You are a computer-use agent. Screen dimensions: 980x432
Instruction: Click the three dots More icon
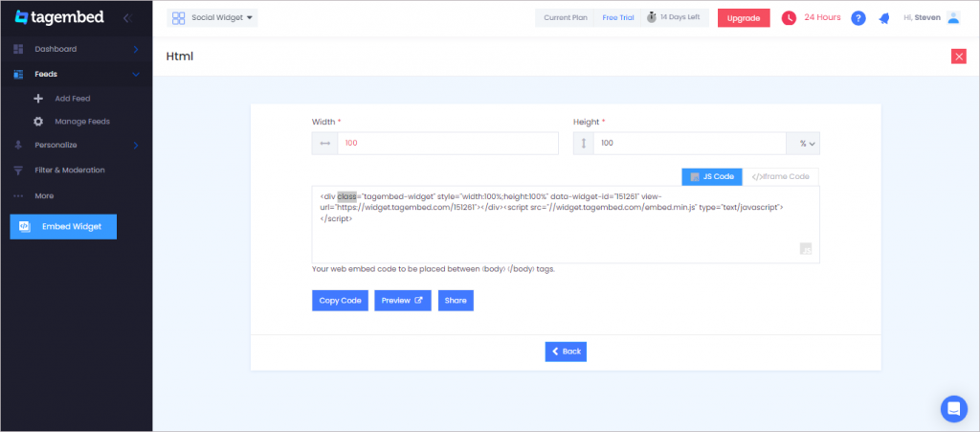tap(18, 195)
